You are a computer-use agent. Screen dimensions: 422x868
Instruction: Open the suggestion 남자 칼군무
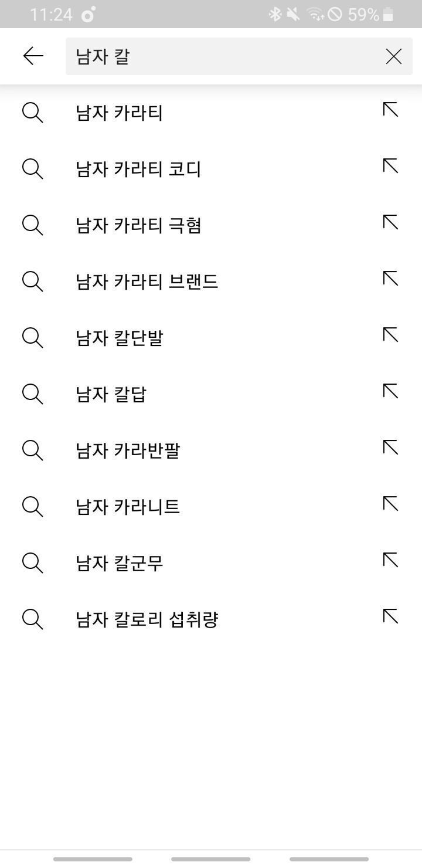[119, 562]
